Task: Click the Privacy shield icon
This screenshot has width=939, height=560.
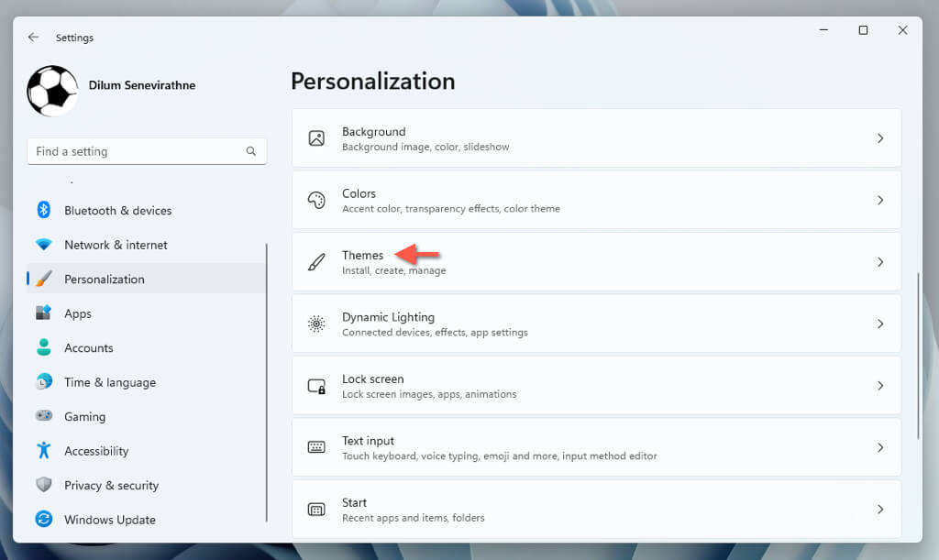Action: (44, 484)
